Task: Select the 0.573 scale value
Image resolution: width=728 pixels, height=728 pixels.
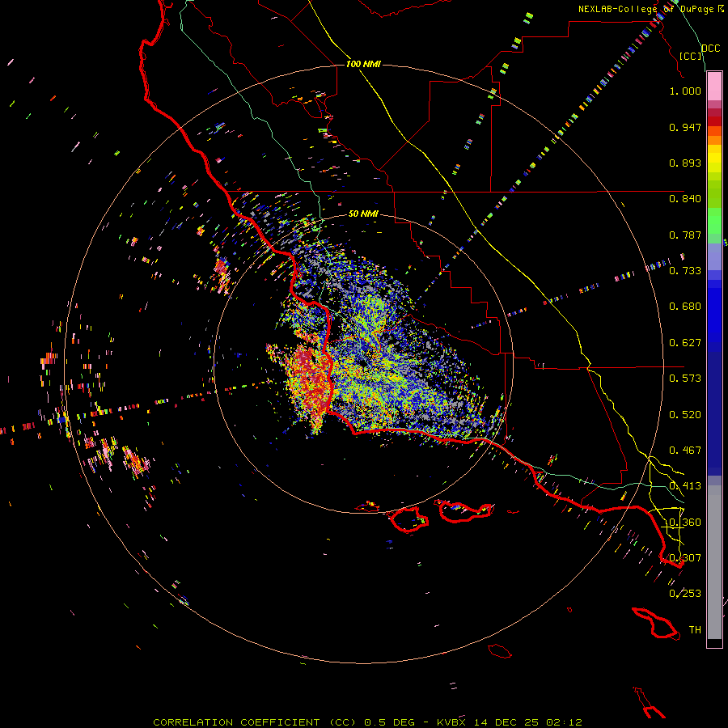Action: 685,379
